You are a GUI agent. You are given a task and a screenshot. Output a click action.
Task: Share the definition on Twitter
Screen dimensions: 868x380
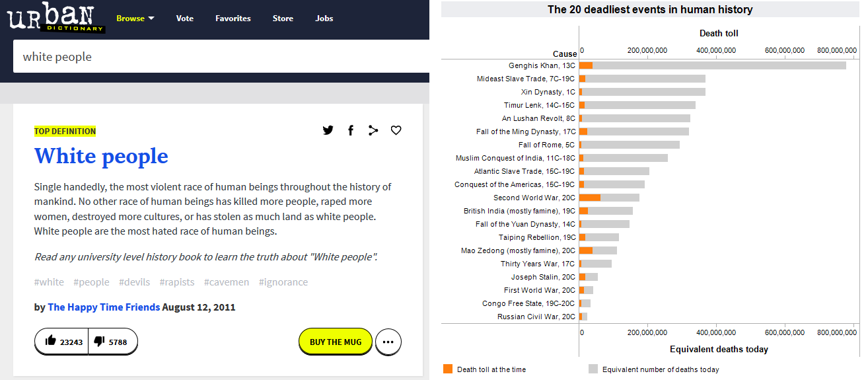(328, 130)
